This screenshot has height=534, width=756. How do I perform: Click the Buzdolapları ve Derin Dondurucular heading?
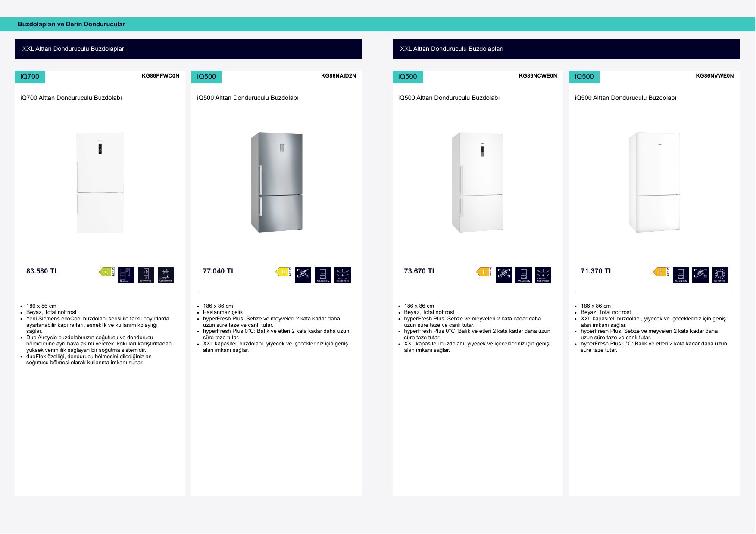pos(71,24)
